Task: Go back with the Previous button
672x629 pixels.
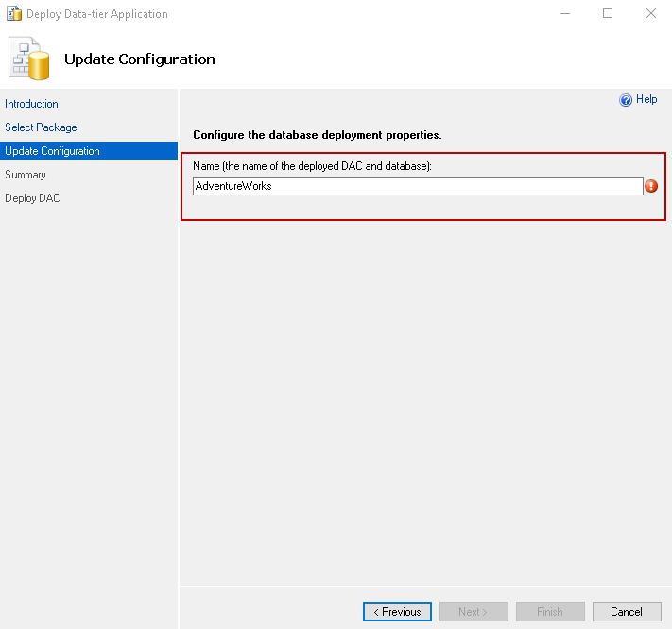Action: (x=397, y=612)
